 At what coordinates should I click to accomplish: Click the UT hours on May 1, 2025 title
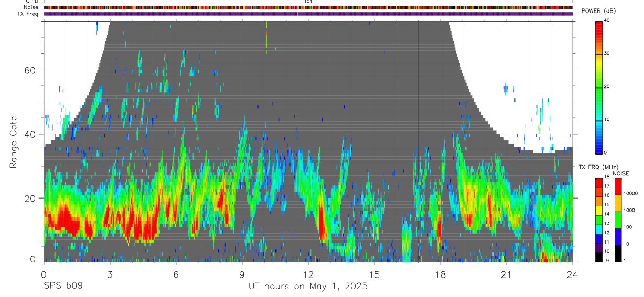coord(308,287)
